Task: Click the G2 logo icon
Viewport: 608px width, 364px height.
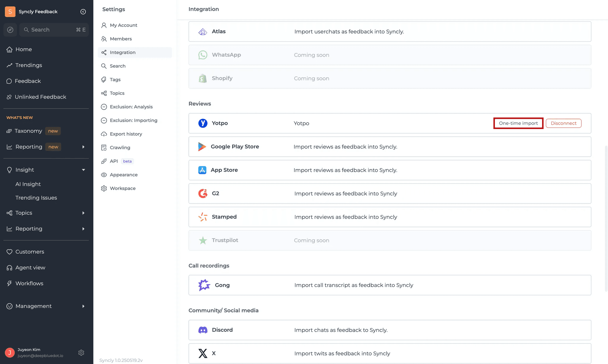Action: [x=203, y=193]
